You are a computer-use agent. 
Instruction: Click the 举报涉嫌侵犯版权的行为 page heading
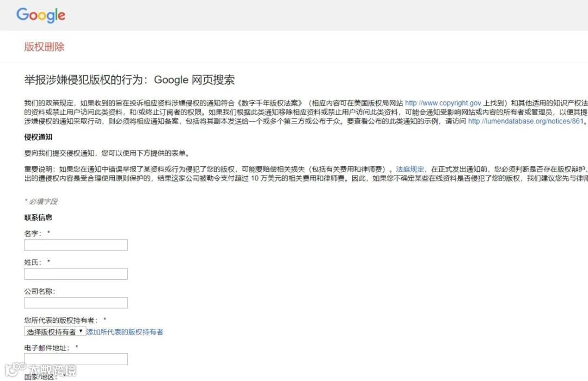point(130,80)
